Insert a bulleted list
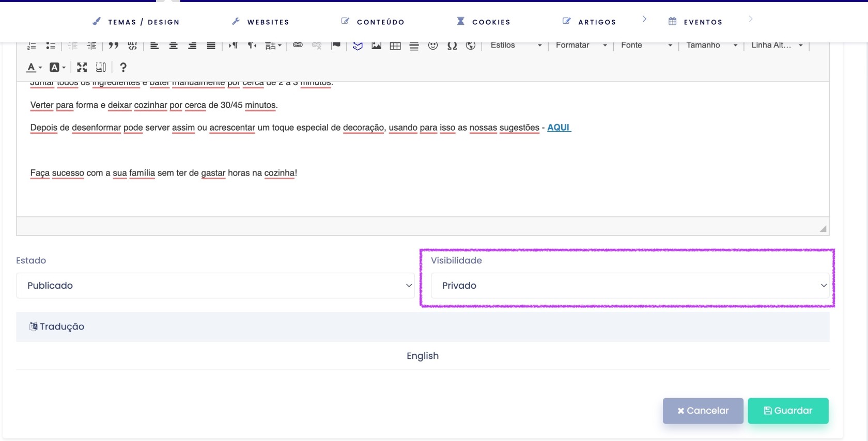Image resolution: width=868 pixels, height=441 pixels. tap(51, 45)
